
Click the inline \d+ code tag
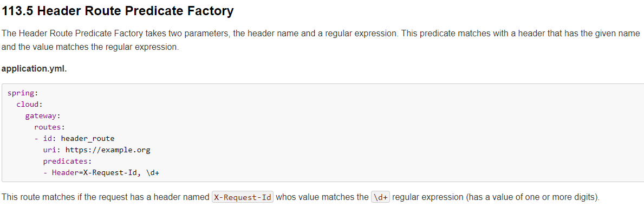380,197
